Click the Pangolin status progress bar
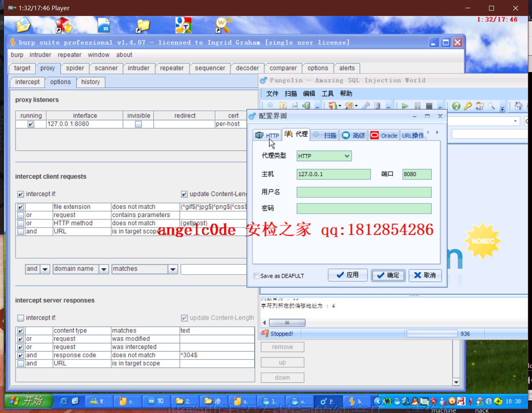 432,334
